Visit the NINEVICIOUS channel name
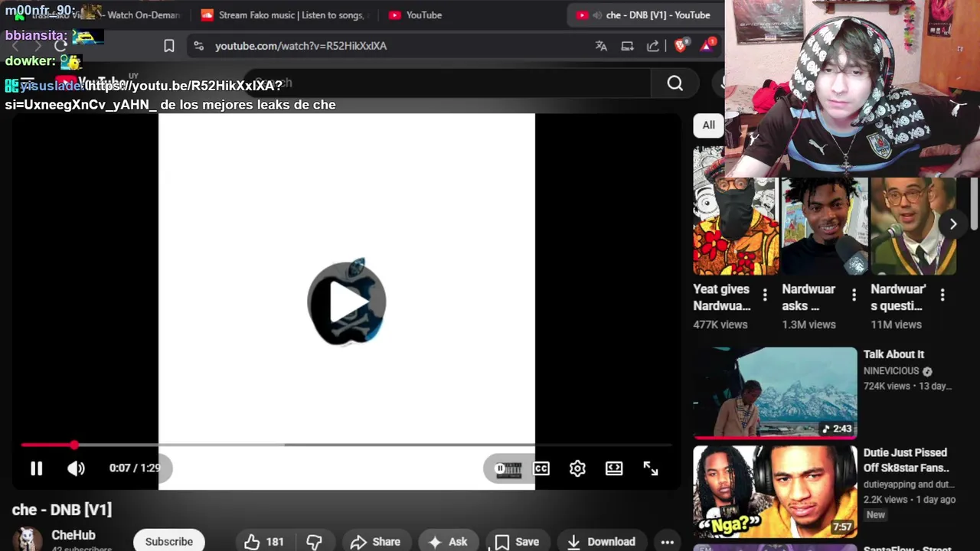The image size is (980, 551). [891, 370]
